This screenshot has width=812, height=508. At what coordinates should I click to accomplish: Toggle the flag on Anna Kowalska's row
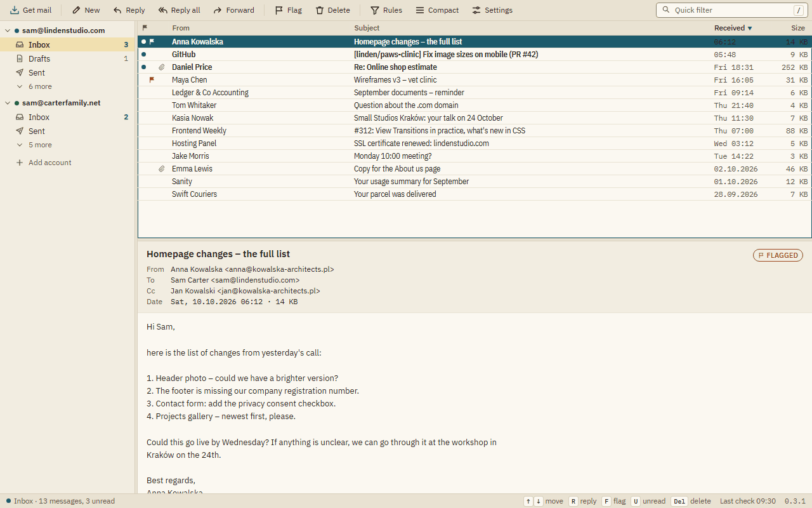coord(152,42)
